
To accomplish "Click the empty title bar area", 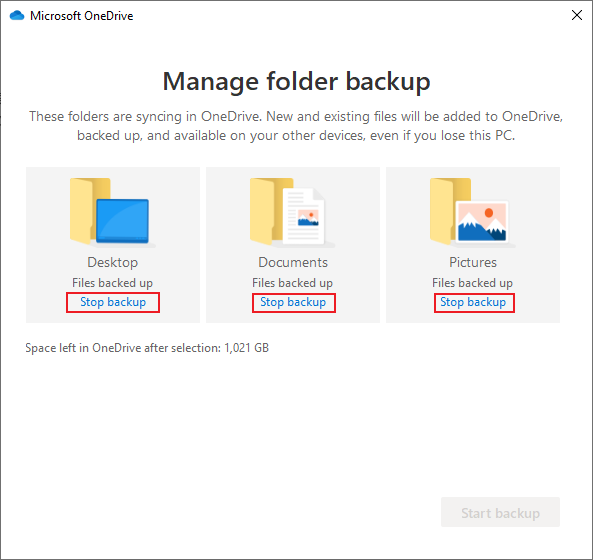I will (x=350, y=16).
